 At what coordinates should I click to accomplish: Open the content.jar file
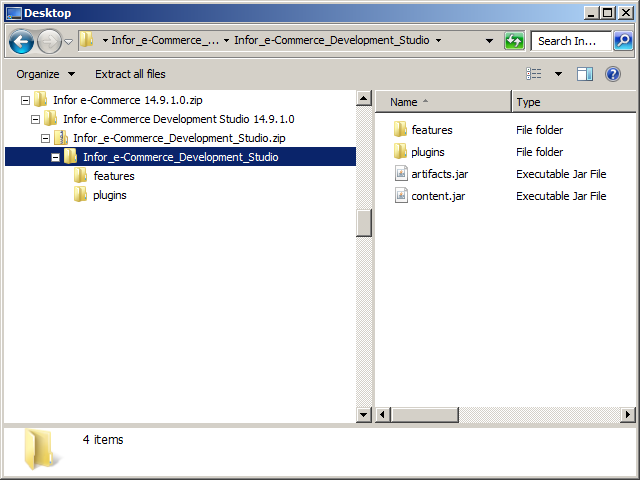tap(437, 196)
